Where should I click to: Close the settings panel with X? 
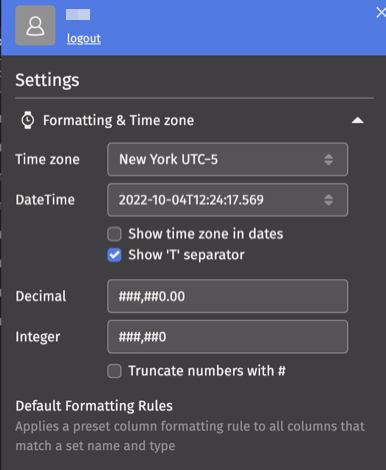381,13
